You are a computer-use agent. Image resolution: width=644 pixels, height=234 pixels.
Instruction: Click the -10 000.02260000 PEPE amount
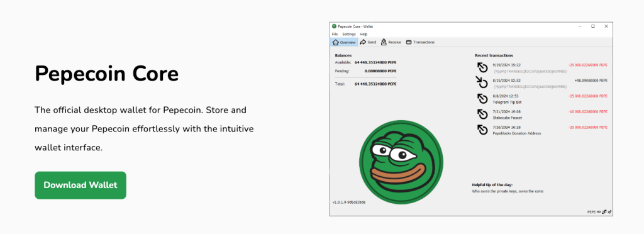(x=588, y=112)
